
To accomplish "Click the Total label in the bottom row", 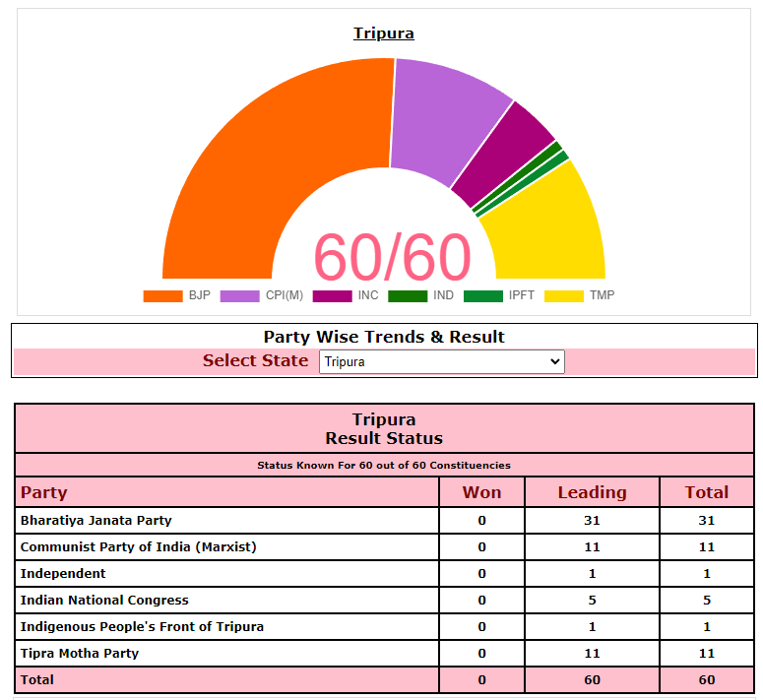I will coord(37,679).
